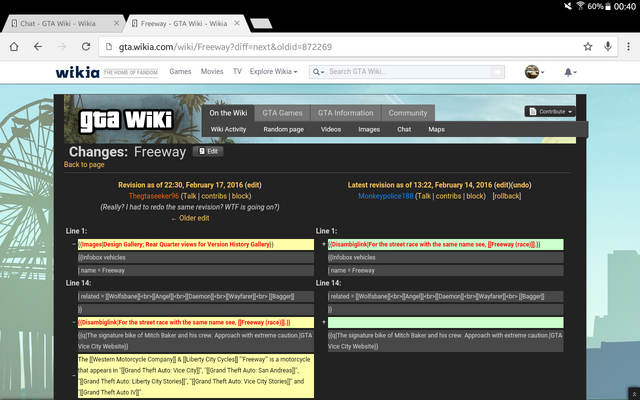640x400 pixels.
Task: Tap the Wi-Fi status icon
Action: [x=580, y=6]
